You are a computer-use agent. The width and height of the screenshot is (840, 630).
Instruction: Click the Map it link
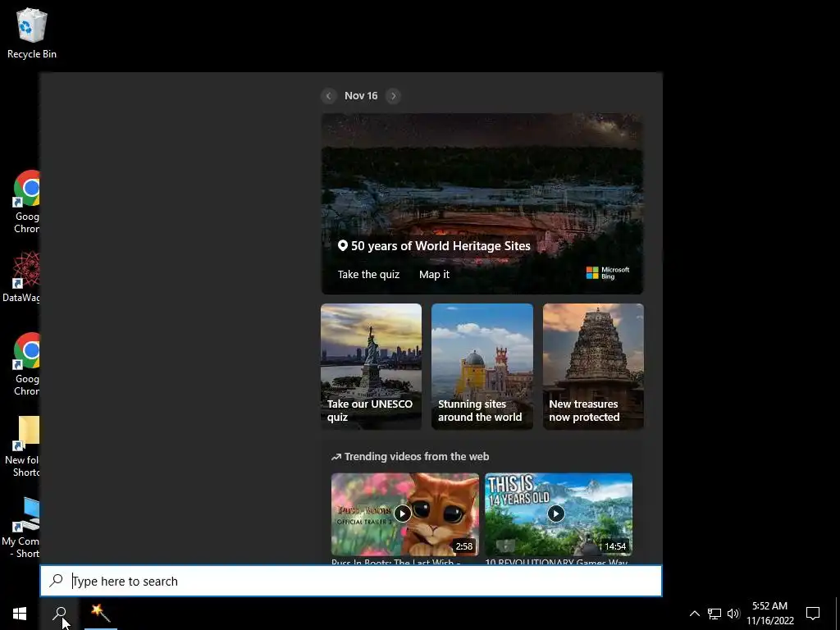click(x=434, y=274)
